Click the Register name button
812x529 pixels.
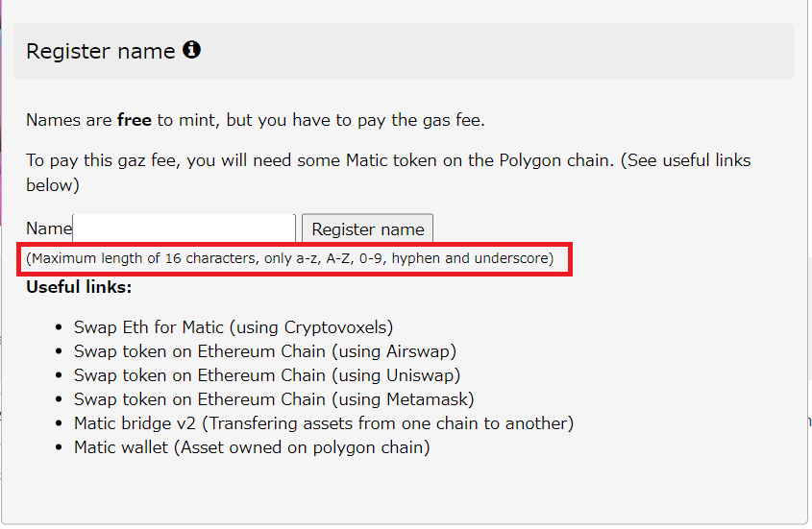[368, 228]
